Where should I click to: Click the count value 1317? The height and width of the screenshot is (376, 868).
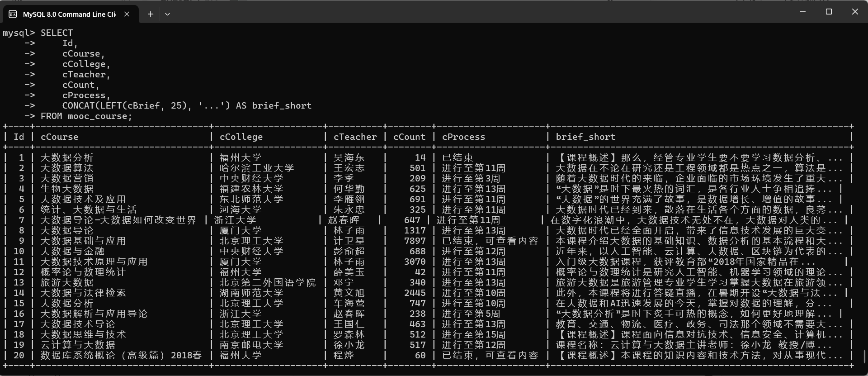(x=415, y=230)
